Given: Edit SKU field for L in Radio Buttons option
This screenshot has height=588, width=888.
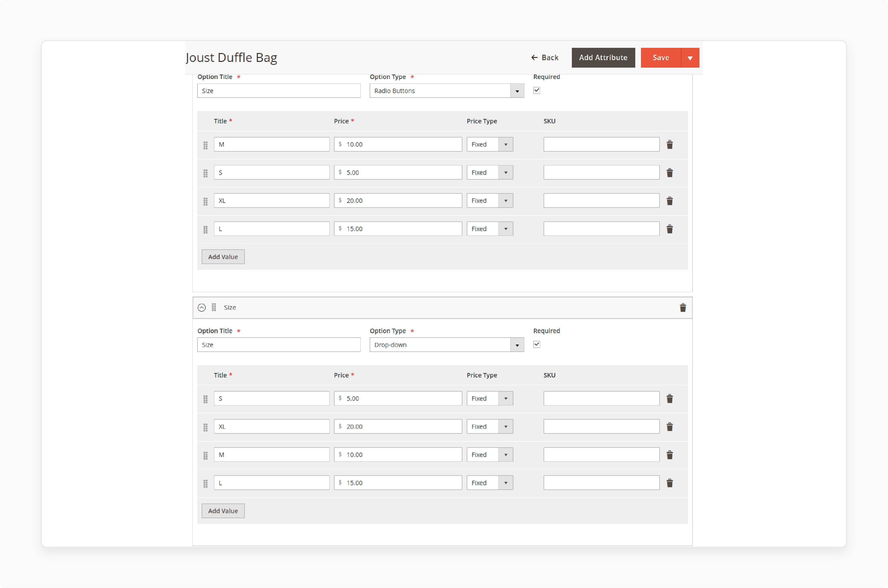Looking at the screenshot, I should (601, 229).
